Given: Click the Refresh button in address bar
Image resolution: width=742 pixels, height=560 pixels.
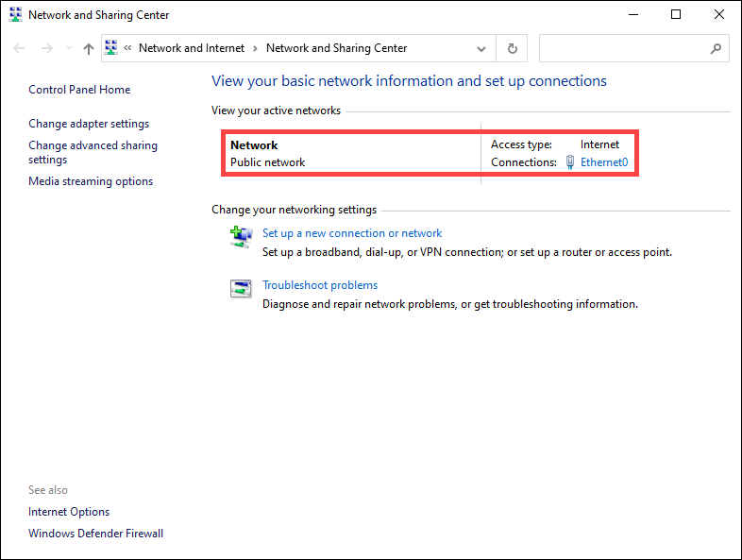Looking at the screenshot, I should (x=512, y=48).
